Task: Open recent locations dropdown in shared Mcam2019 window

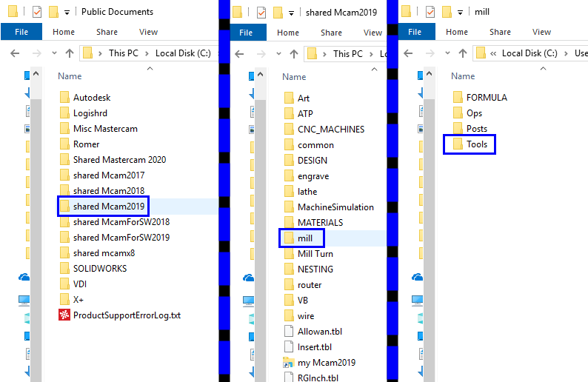Action: (278, 54)
